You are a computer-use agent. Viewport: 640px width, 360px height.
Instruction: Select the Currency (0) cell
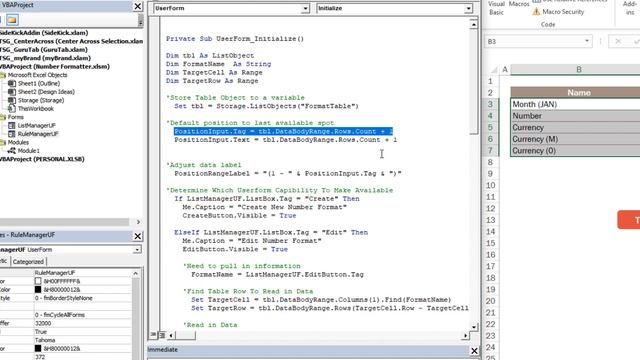tap(576, 151)
